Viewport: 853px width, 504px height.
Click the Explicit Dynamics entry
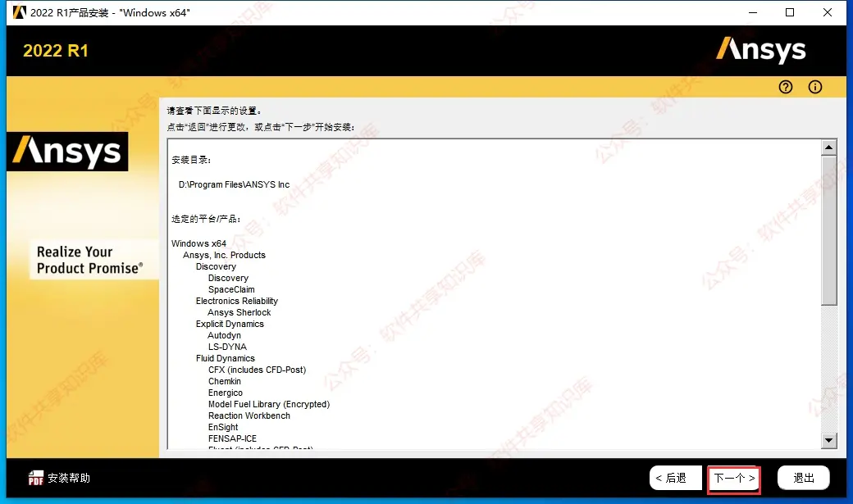[x=230, y=324]
